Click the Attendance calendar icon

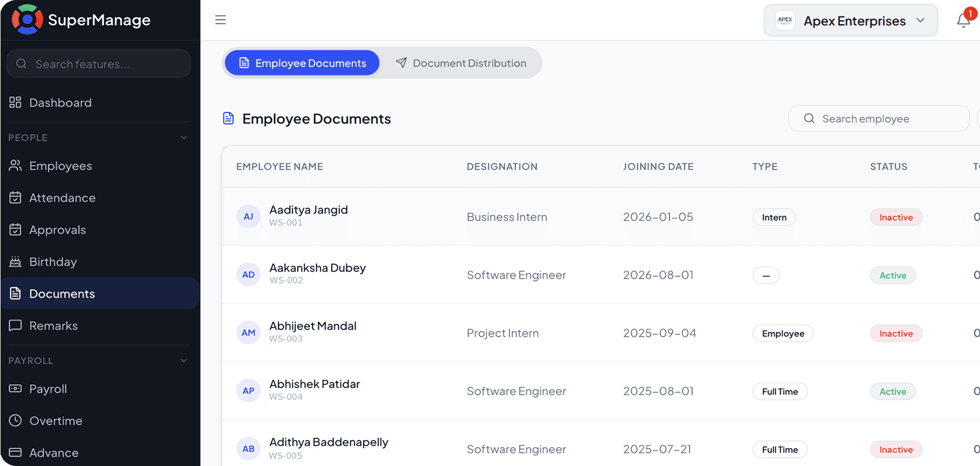(15, 198)
